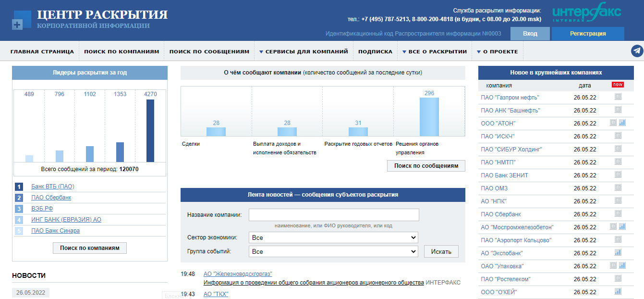Click the Сделки bar showing 28
The image size is (644, 299).
click(216, 132)
